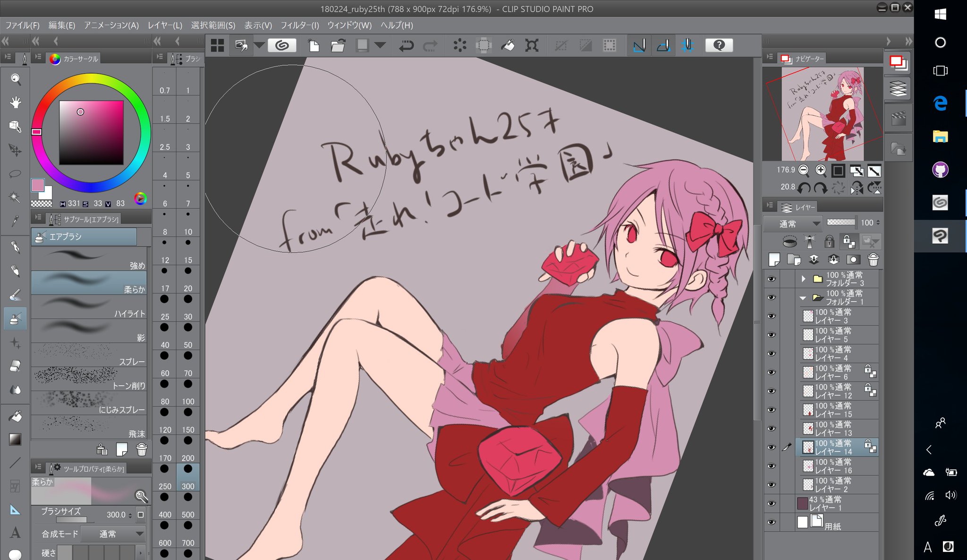Click the Undo icon in the toolbar
967x560 pixels.
click(x=406, y=45)
